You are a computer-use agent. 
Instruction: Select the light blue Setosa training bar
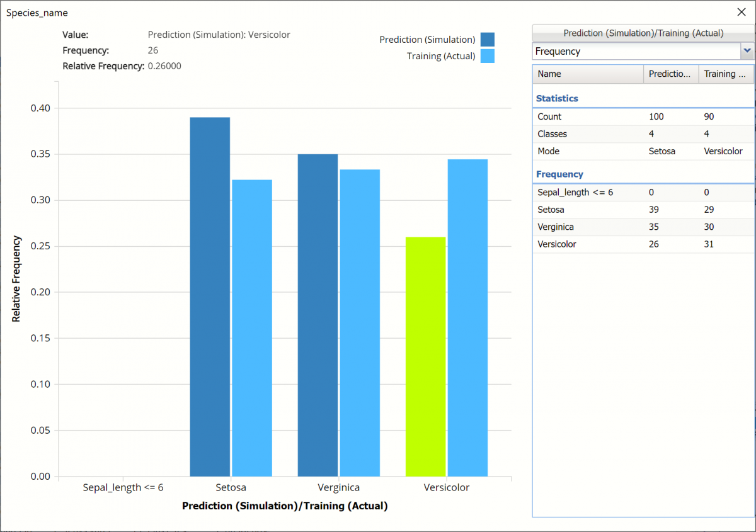[252, 328]
